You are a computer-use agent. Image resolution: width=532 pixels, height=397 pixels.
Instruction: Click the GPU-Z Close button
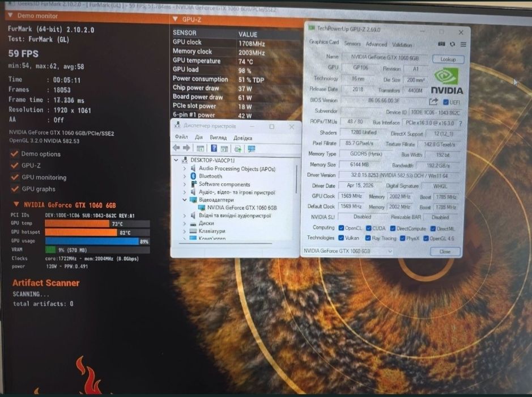point(445,252)
